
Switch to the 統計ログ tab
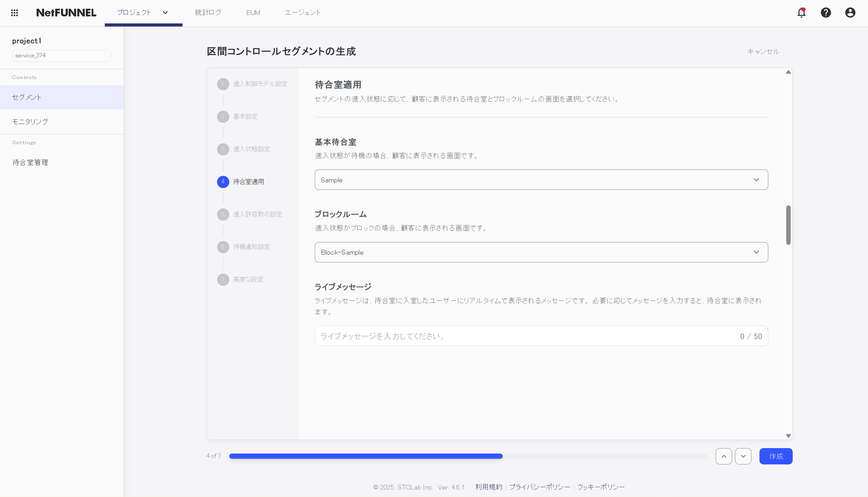tap(208, 12)
